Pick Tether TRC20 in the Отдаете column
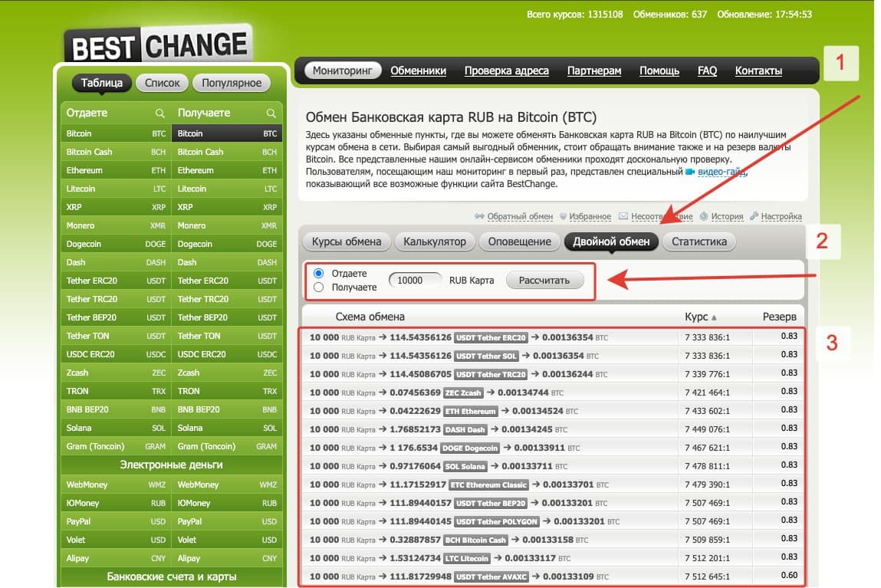Viewport: 881px width, 588px height. click(x=116, y=299)
